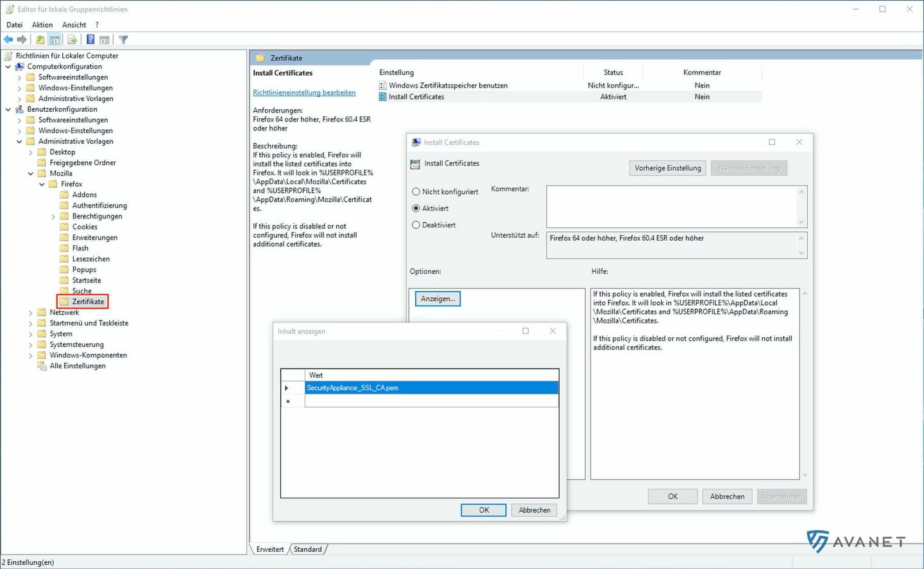Click the Hilfe panel scrollbar down arrow
This screenshot has width=924, height=569.
[x=805, y=475]
